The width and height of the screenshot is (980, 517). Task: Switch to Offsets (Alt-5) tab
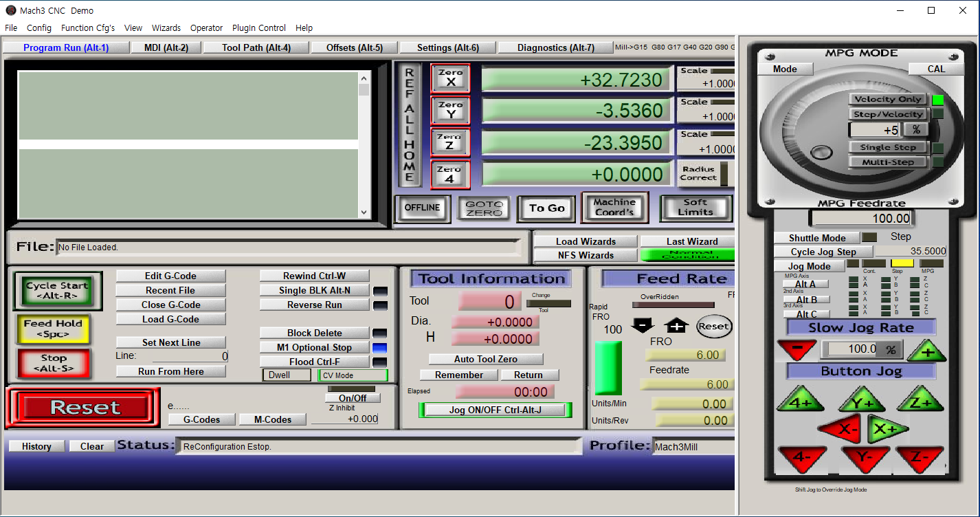pos(354,47)
